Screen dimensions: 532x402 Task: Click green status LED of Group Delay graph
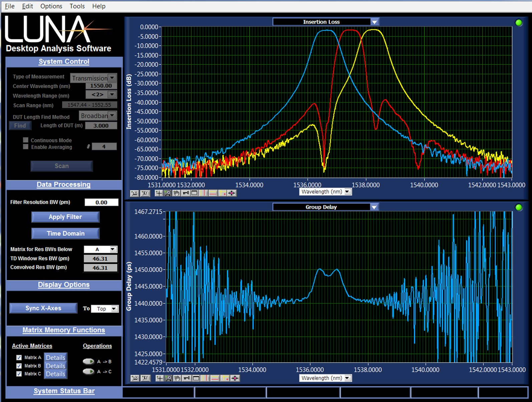pyautogui.click(x=519, y=208)
